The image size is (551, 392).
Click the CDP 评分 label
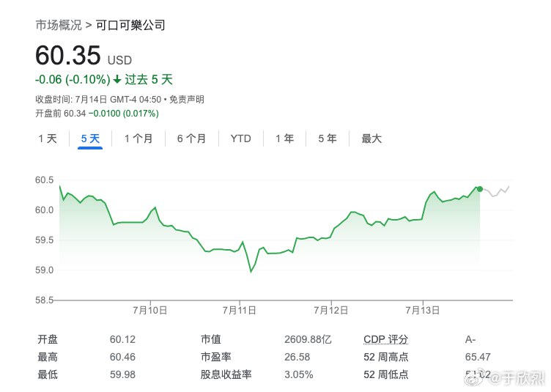coord(386,339)
